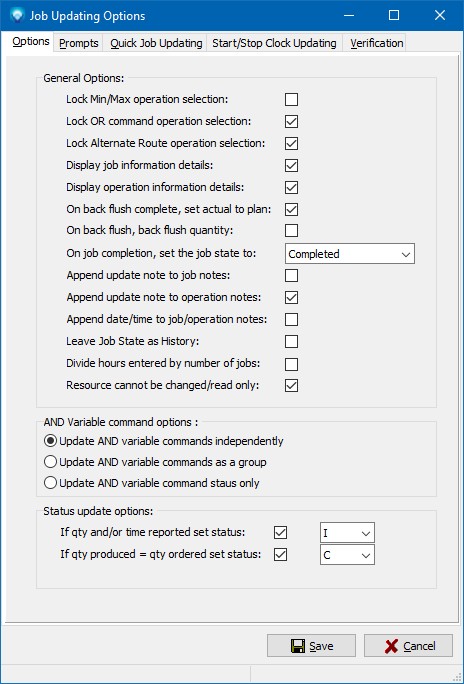Viewport: 464px width, 684px height.
Task: Open the Quick Job Updating tab
Action: (156, 43)
